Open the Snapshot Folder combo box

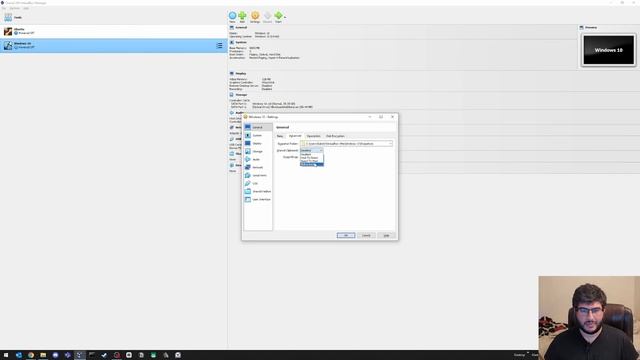(347, 144)
